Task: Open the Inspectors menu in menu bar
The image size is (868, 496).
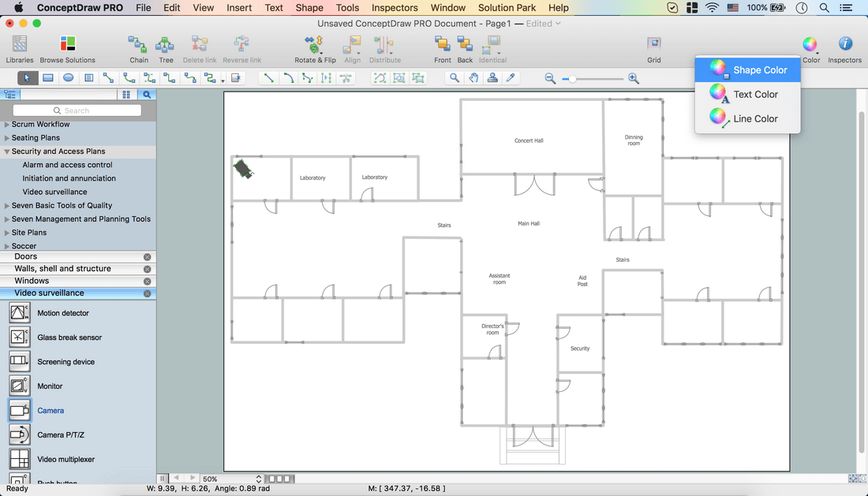Action: (x=395, y=8)
